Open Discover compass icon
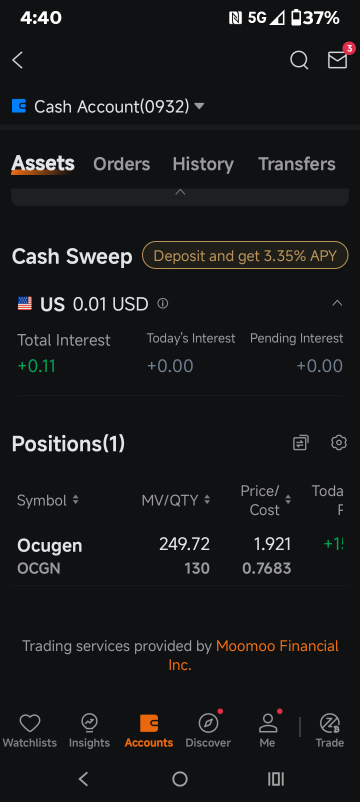Screen dimensions: 360x802 click(208, 731)
